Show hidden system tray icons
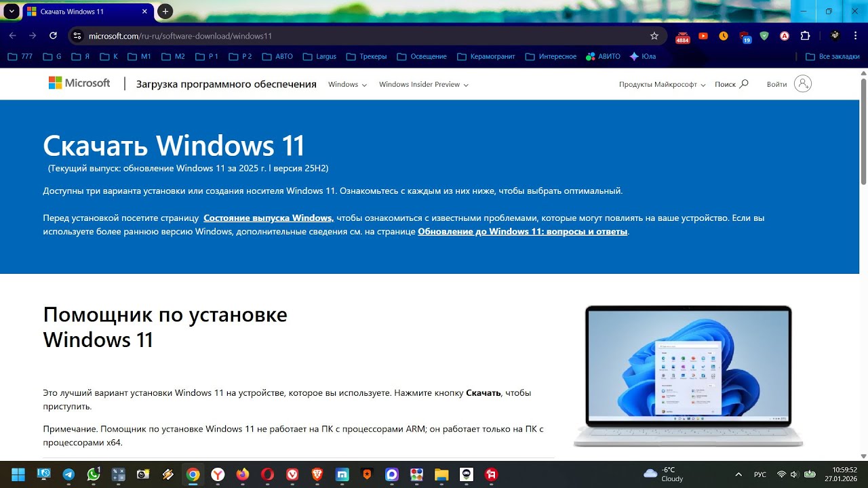The height and width of the screenshot is (488, 868). pos(738,474)
